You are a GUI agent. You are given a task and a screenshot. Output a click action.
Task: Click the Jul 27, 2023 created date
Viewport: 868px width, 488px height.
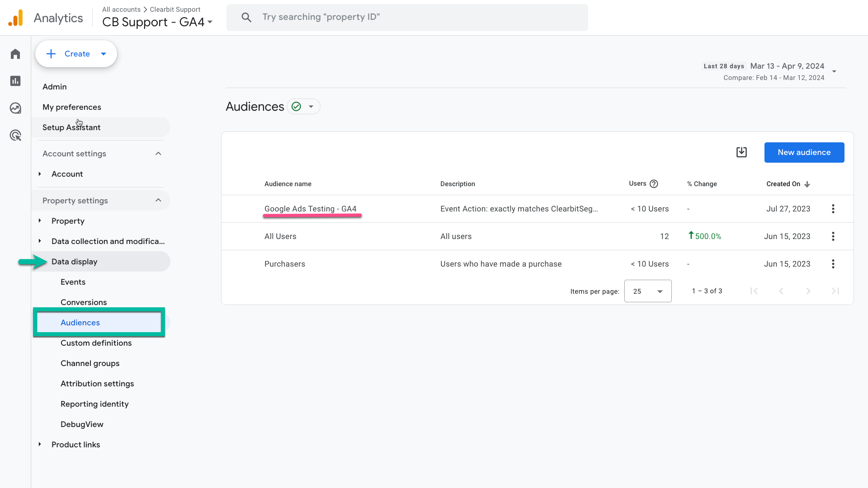point(788,209)
